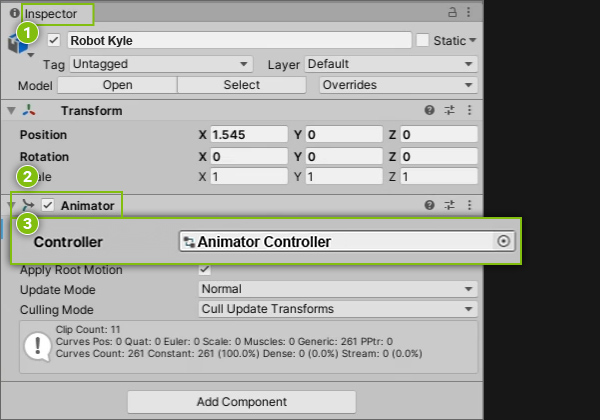Screen dimensions: 600x420
Task: Open the Animator component help reference
Action: [x=430, y=205]
